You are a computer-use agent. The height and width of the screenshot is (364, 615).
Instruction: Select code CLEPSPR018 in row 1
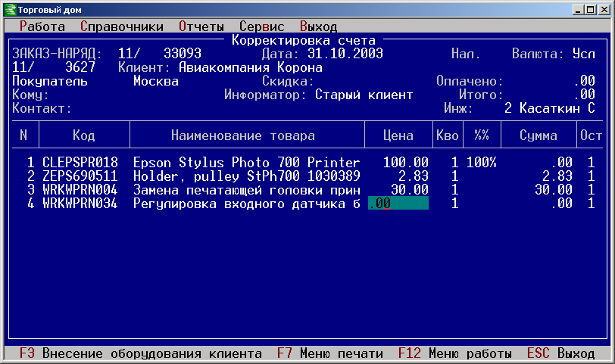click(80, 162)
